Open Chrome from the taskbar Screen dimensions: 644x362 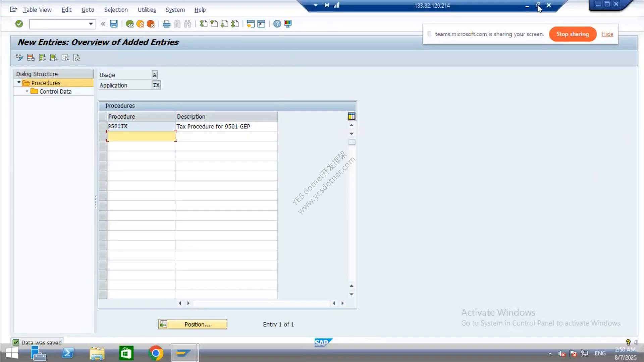click(156, 353)
